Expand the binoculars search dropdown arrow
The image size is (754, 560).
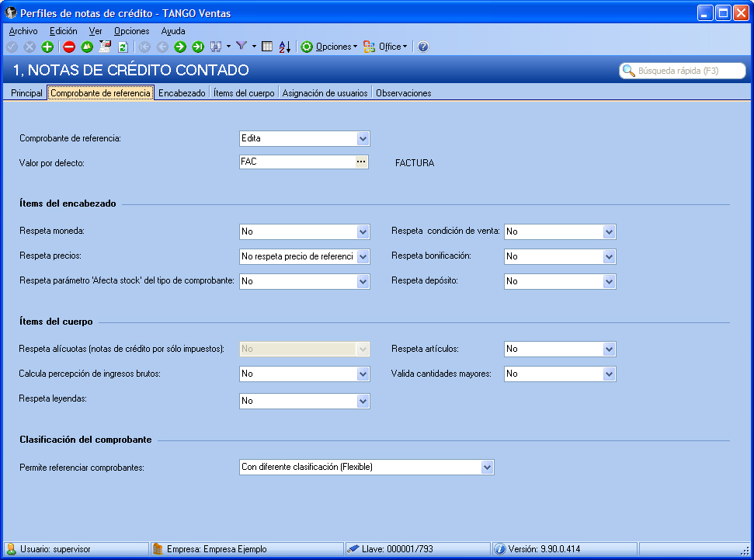(x=228, y=47)
